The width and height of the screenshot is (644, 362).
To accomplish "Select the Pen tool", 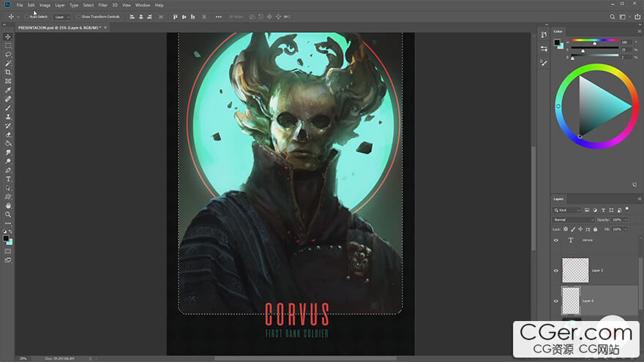I will 8,170.
